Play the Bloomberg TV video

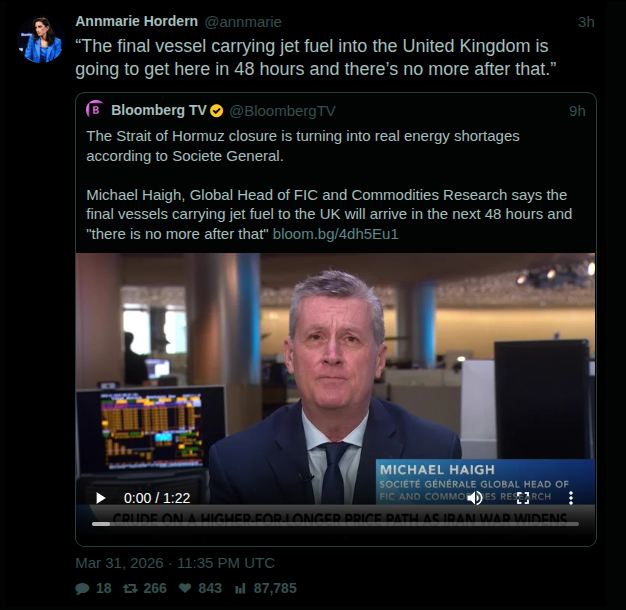[x=101, y=498]
